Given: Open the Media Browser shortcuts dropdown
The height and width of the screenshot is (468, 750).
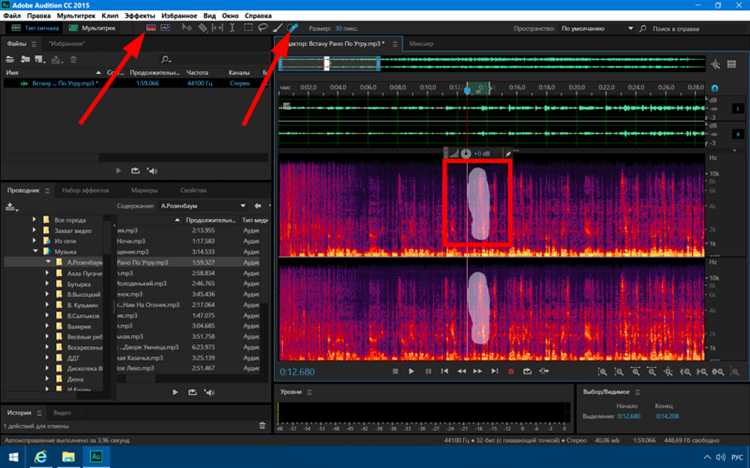Looking at the screenshot, I should 11,207.
